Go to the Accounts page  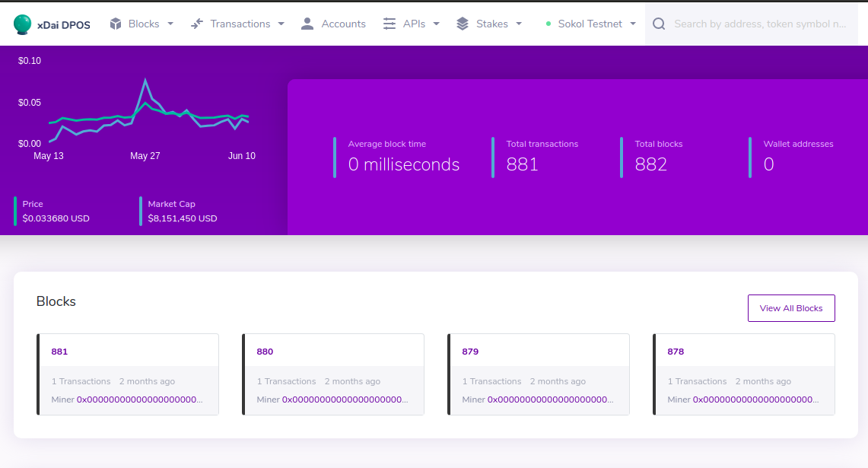point(343,24)
